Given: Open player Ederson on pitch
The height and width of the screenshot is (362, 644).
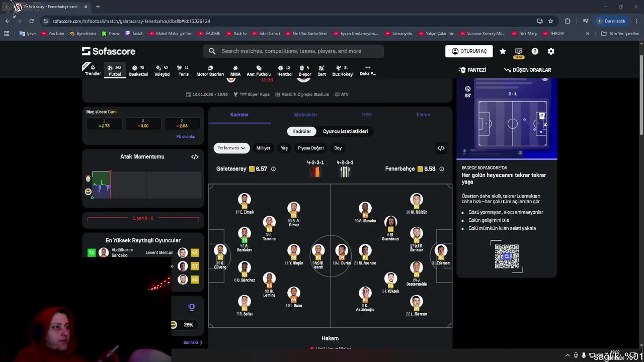Looking at the screenshot, I should point(441,255).
